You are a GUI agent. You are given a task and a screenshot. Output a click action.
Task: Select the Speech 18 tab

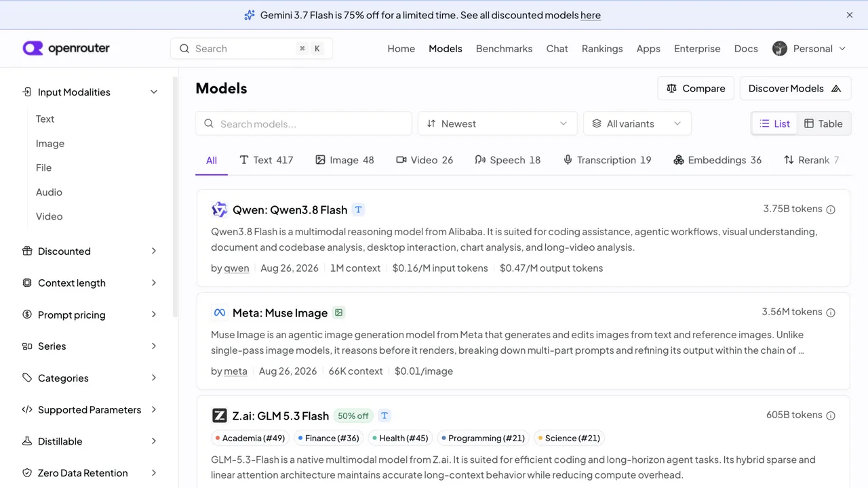coord(508,161)
